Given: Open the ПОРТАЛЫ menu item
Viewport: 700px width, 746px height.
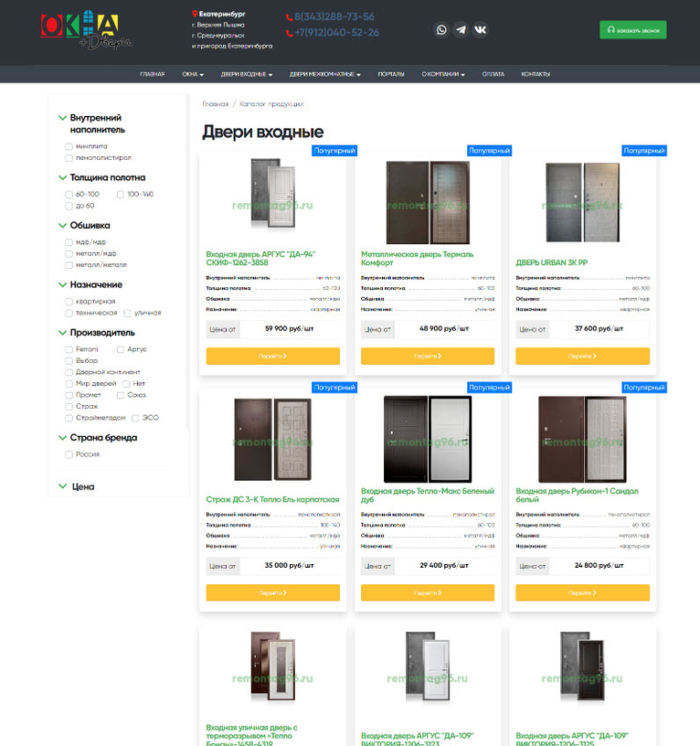Looking at the screenshot, I should tap(391, 74).
